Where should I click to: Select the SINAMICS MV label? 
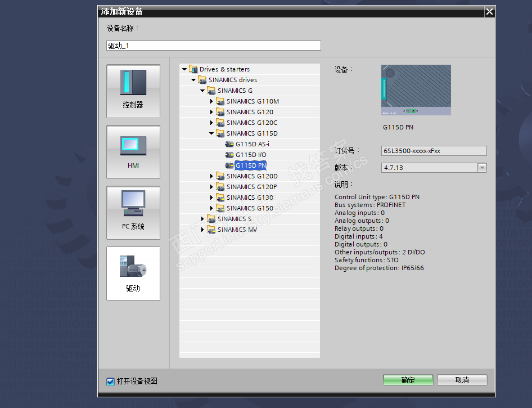(x=237, y=230)
